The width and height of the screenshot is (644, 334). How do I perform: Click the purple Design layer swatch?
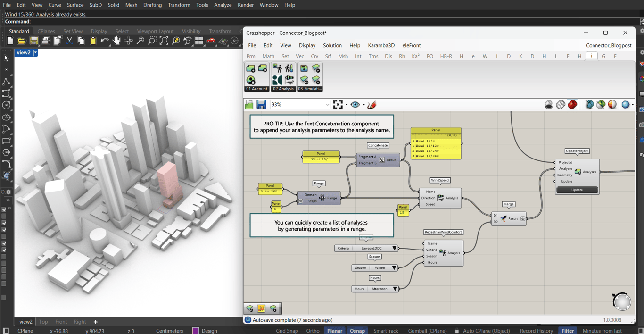tap(196, 331)
